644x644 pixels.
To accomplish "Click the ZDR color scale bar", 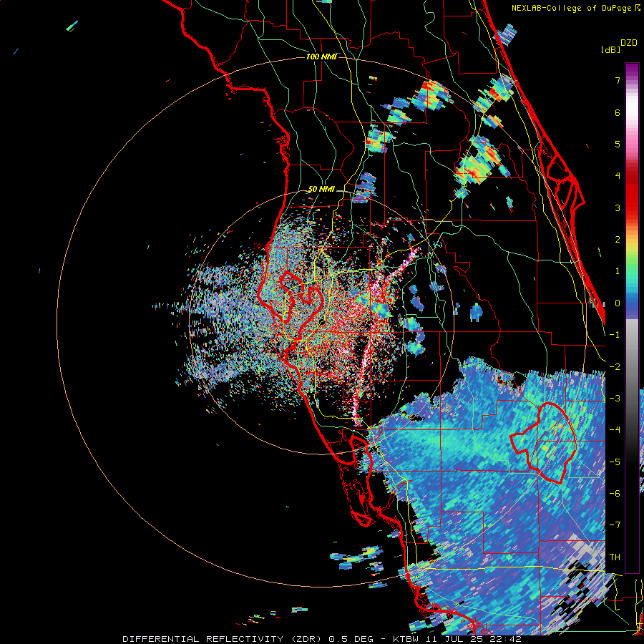I will (632, 318).
